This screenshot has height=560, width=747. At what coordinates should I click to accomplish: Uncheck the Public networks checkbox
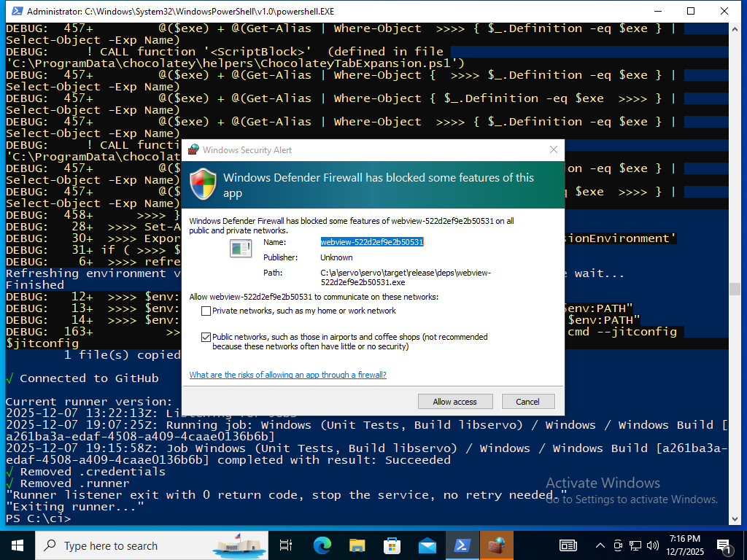coord(206,338)
